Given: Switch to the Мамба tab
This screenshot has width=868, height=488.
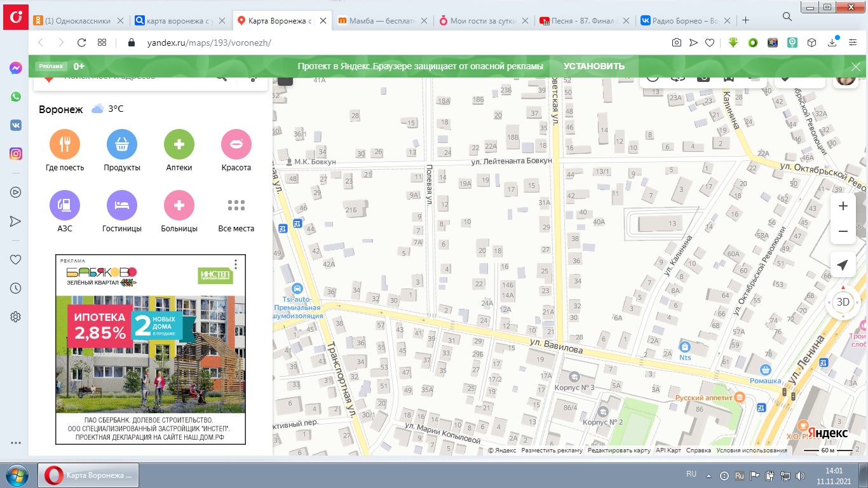Looking at the screenshot, I should 384,20.
